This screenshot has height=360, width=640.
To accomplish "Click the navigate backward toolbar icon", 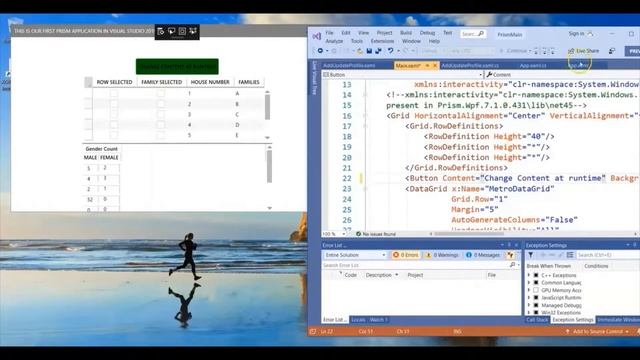I will tap(320, 51).
